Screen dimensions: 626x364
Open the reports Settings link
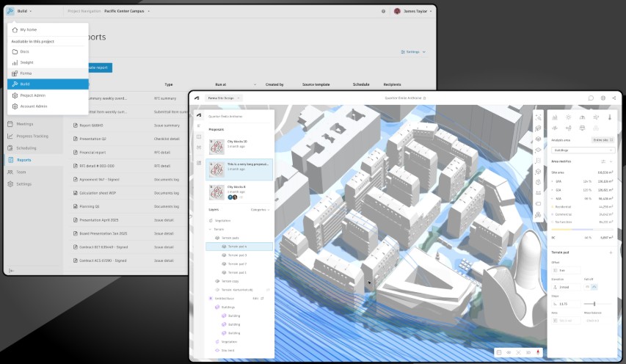point(412,52)
